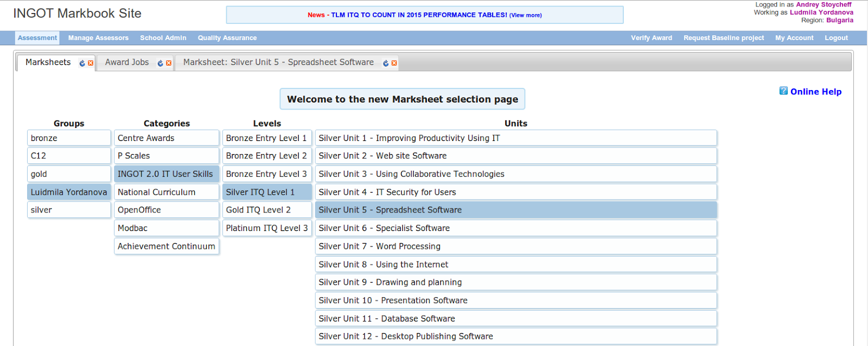Image resolution: width=868 pixels, height=346 pixels.
Task: Choose the P Scales category
Action: click(167, 156)
